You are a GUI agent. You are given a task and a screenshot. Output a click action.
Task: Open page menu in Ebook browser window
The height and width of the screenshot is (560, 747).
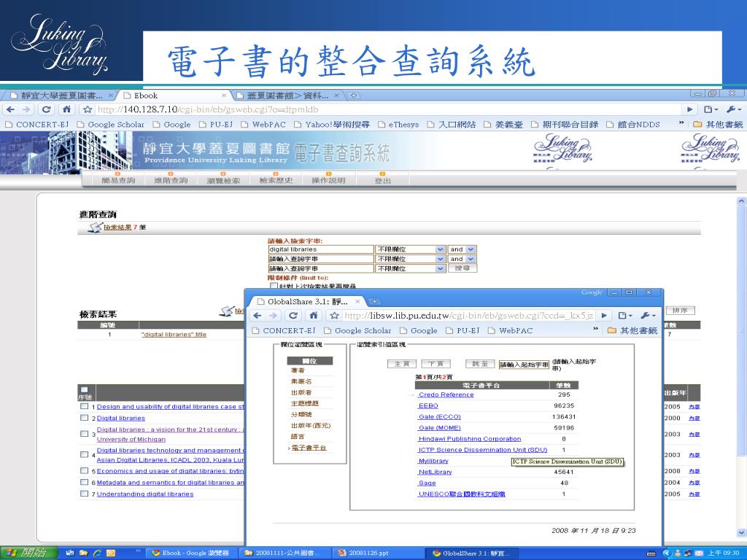click(711, 109)
